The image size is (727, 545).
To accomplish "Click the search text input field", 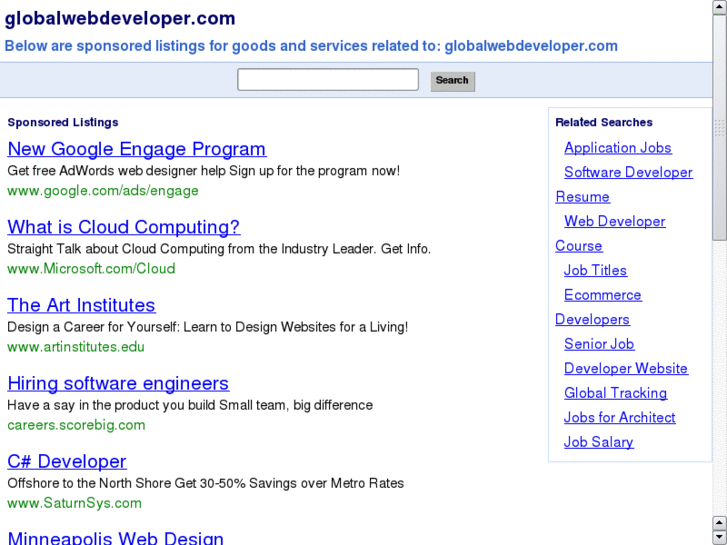I will pyautogui.click(x=328, y=80).
